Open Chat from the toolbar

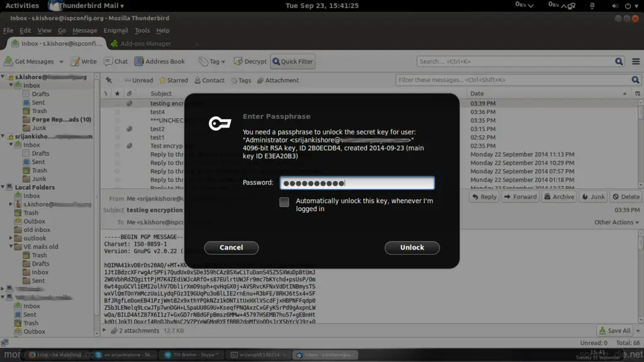(x=116, y=61)
